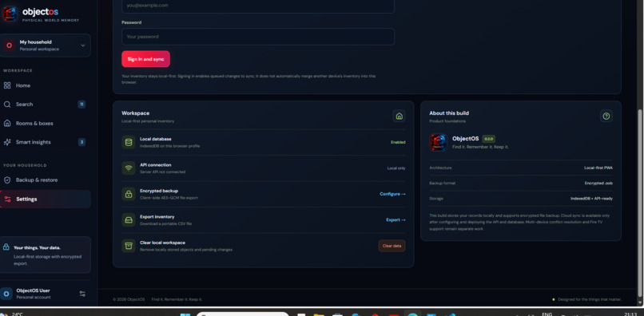Expand the My household workspace switcher
Image resolution: width=644 pixels, height=316 pixels.
tap(46, 45)
